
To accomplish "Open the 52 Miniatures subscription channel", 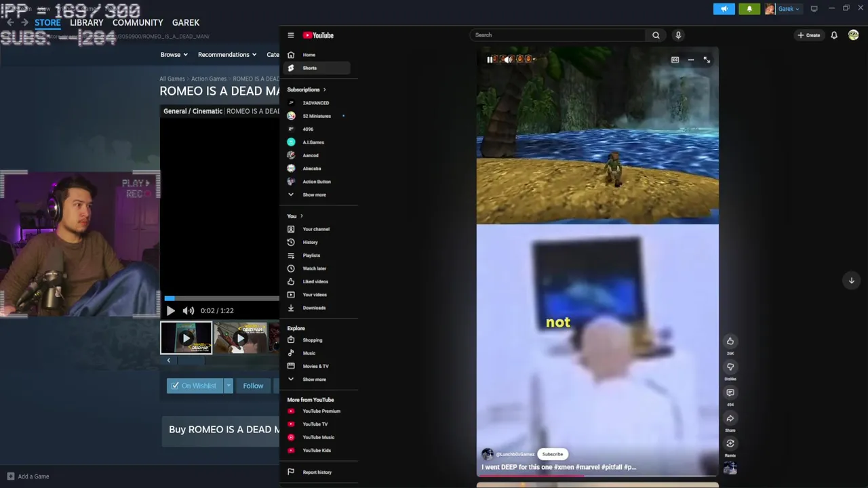I will (317, 116).
